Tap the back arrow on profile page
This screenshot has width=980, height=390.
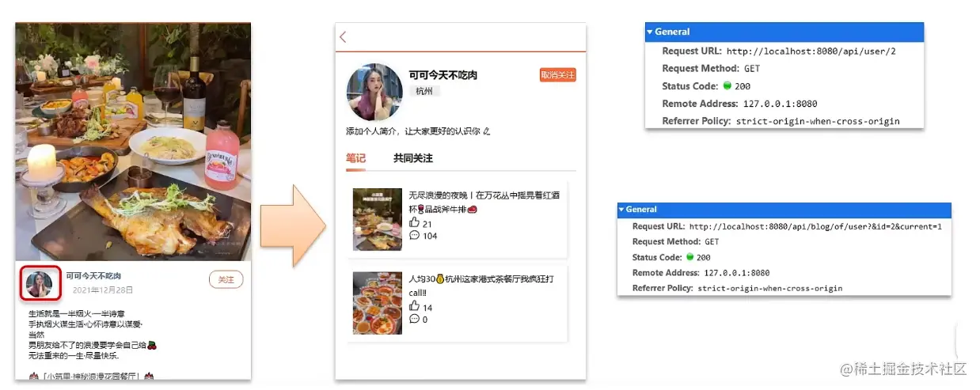[343, 37]
